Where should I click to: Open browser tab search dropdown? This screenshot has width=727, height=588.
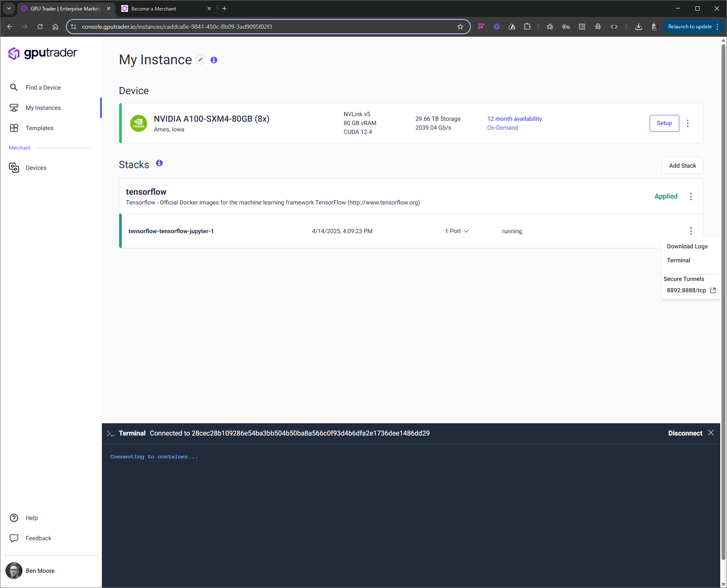(9, 8)
